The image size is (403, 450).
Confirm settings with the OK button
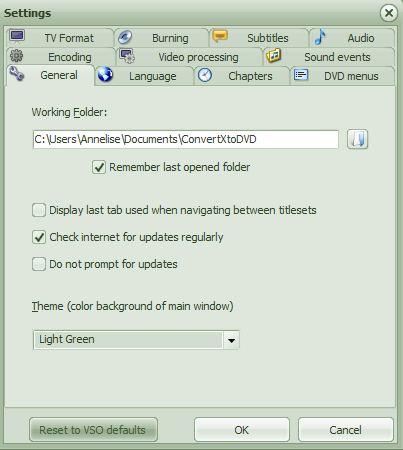242,430
